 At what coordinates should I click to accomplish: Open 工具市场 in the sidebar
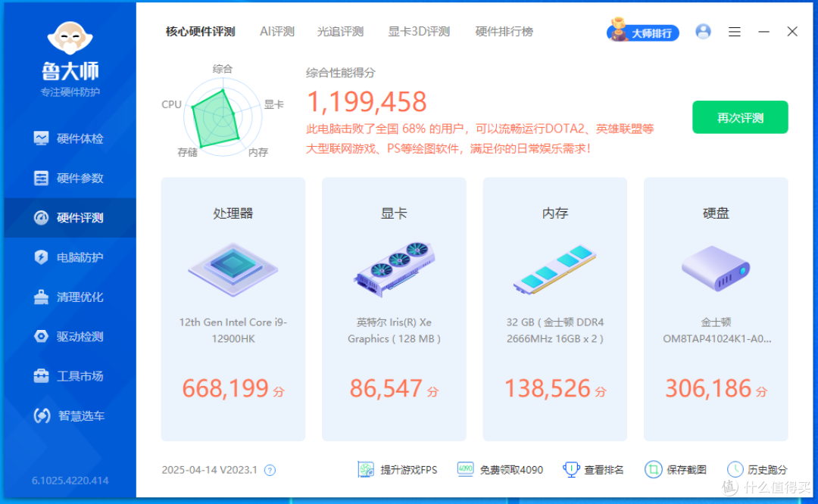70,376
